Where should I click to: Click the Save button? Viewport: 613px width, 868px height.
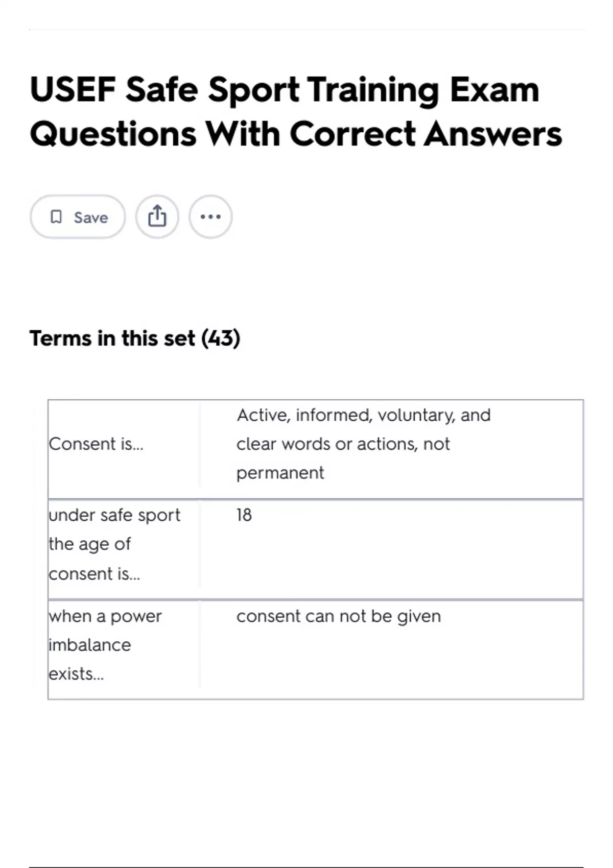click(78, 217)
